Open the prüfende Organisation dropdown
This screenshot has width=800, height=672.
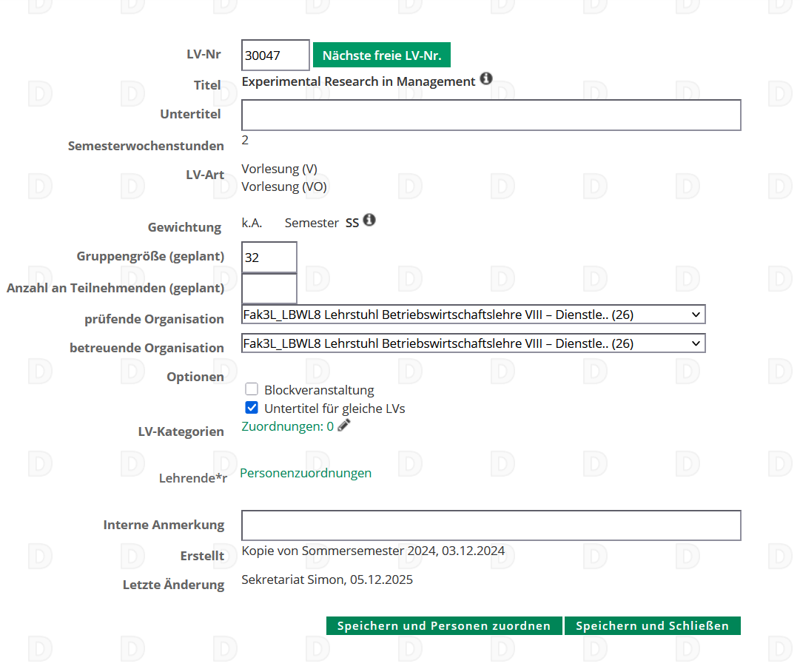click(473, 315)
